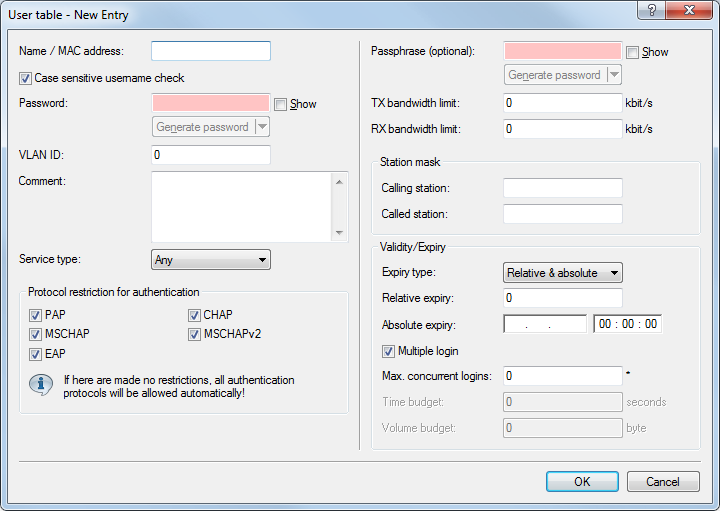Click the TX bandwidth limit field
Screen dimensions: 720x511
(563, 102)
